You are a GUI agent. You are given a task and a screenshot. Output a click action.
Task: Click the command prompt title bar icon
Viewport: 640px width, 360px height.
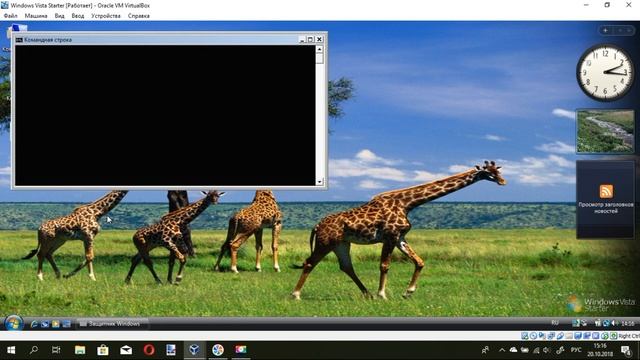[x=19, y=40]
